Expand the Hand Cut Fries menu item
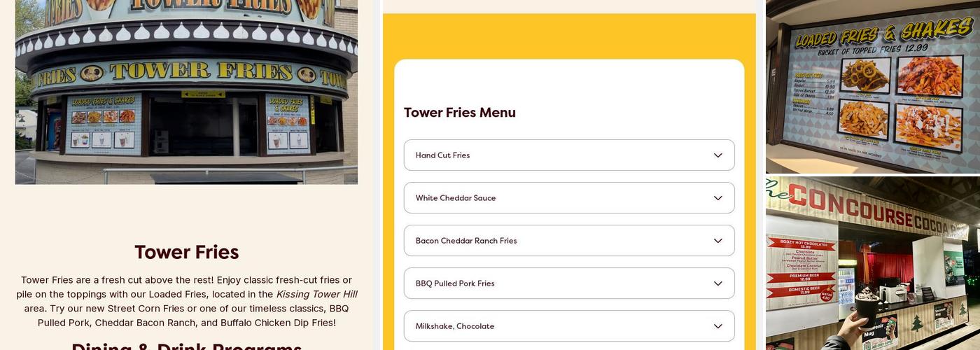 click(x=569, y=155)
